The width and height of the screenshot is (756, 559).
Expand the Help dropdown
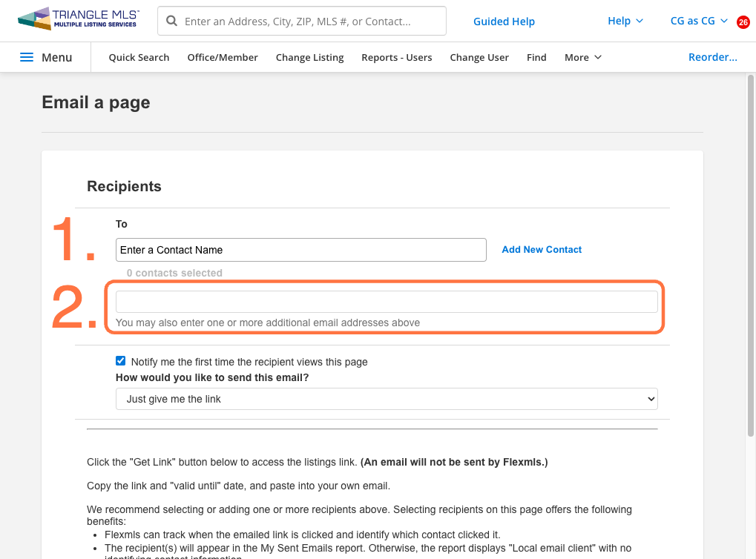[x=625, y=21]
